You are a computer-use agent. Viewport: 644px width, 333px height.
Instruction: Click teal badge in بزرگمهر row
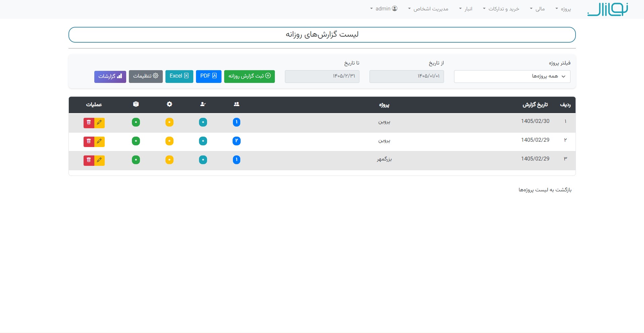click(x=203, y=160)
